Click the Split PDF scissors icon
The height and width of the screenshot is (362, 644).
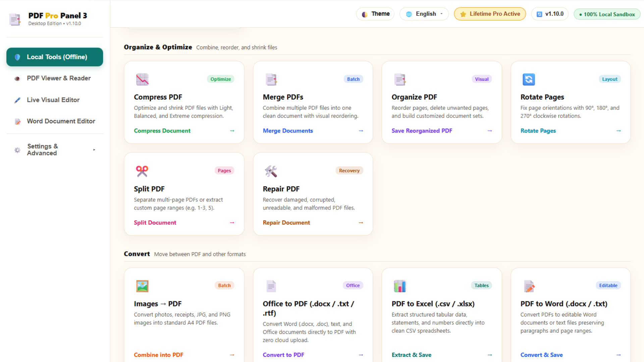[x=142, y=171]
